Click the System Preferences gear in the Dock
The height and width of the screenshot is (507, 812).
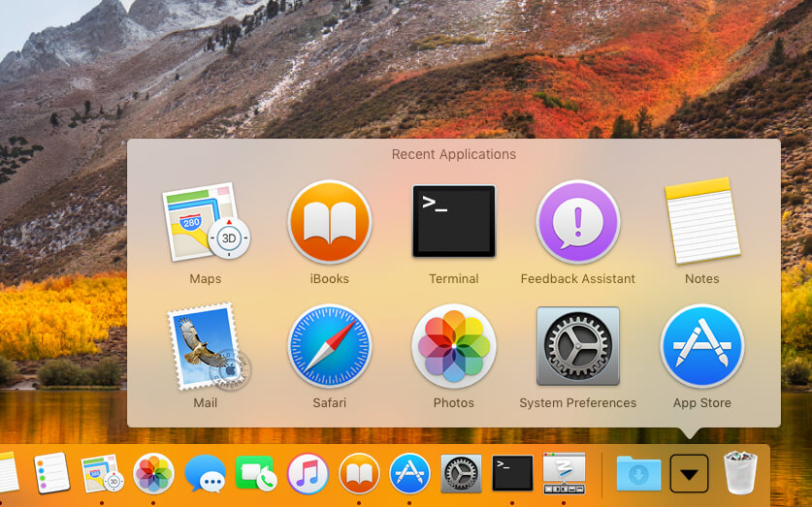[461, 474]
